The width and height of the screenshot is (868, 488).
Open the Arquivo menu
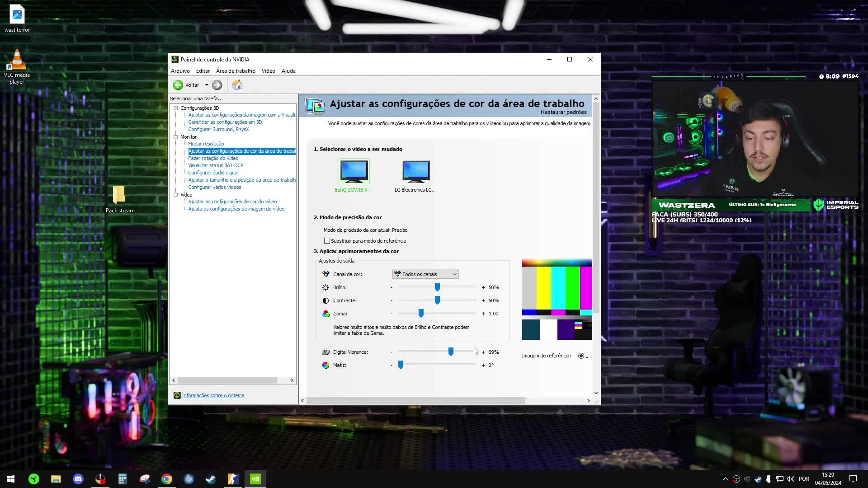(x=180, y=71)
